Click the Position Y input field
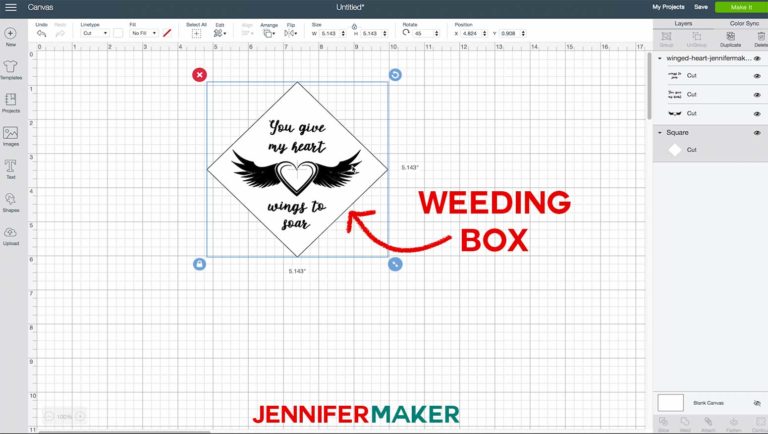The width and height of the screenshot is (768, 434). [x=509, y=33]
